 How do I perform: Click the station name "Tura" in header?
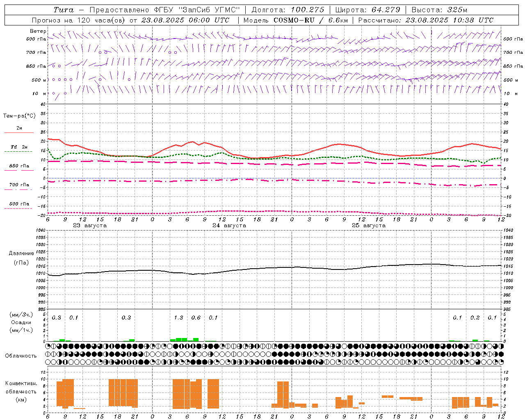click(x=64, y=10)
